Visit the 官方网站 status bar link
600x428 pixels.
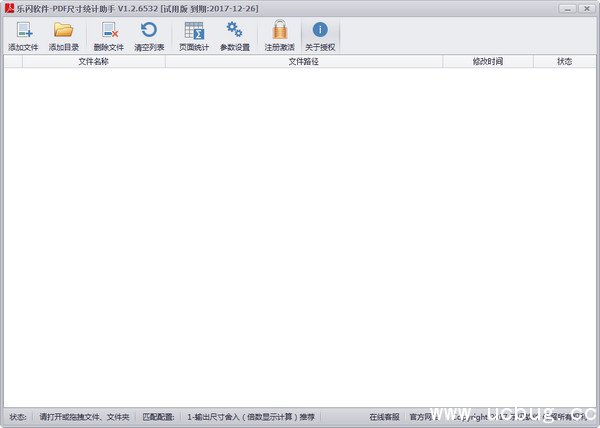click(425, 417)
